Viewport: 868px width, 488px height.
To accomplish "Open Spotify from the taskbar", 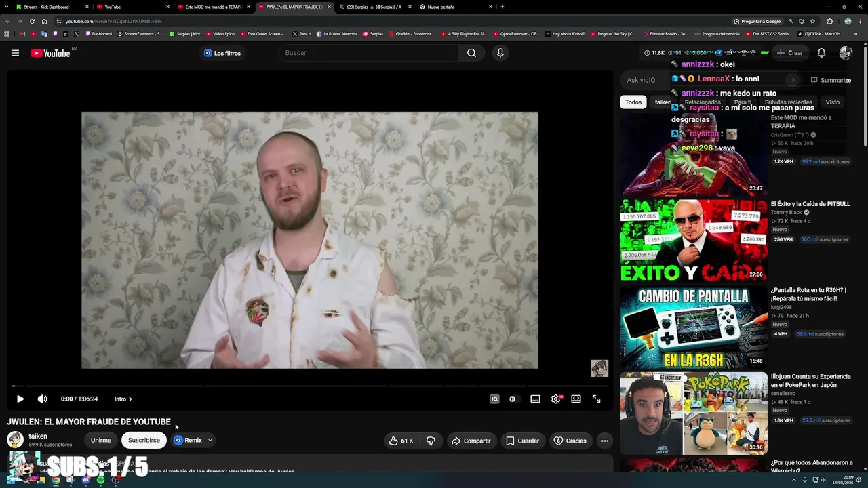I will click(x=100, y=481).
